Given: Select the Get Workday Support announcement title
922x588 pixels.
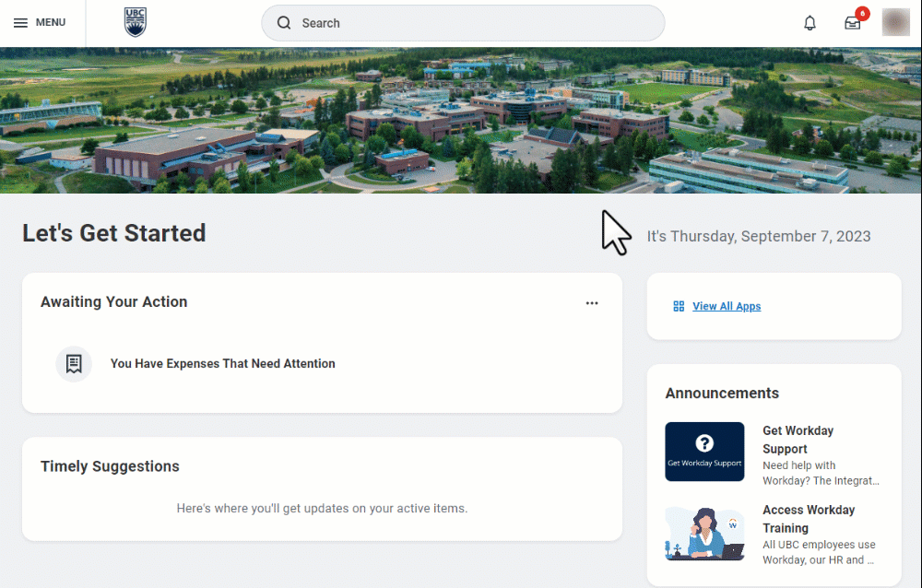Looking at the screenshot, I should pyautogui.click(x=798, y=440).
